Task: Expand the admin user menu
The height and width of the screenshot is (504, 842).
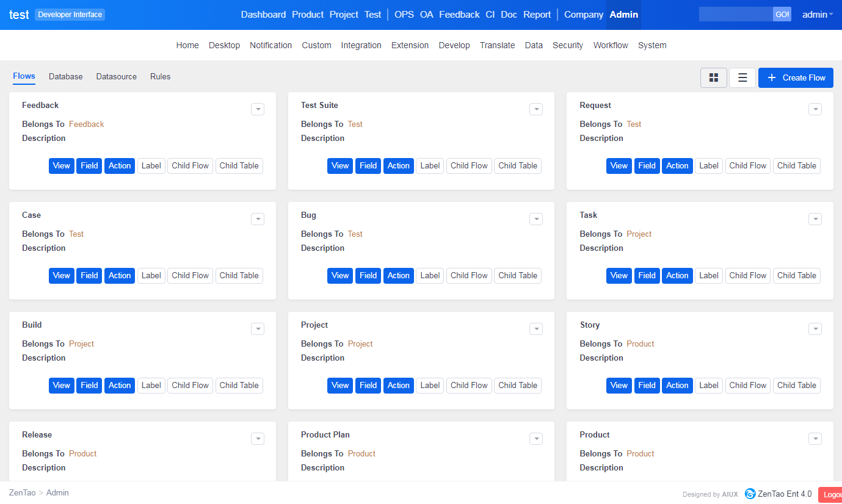Action: (x=817, y=15)
